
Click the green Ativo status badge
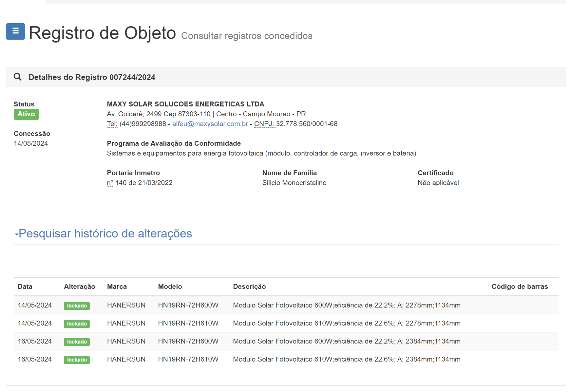[26, 114]
